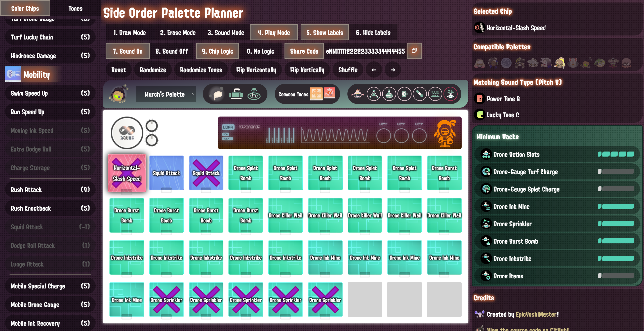
Task: Select the Splat Bomb drone weapon icon
Action: [374, 94]
